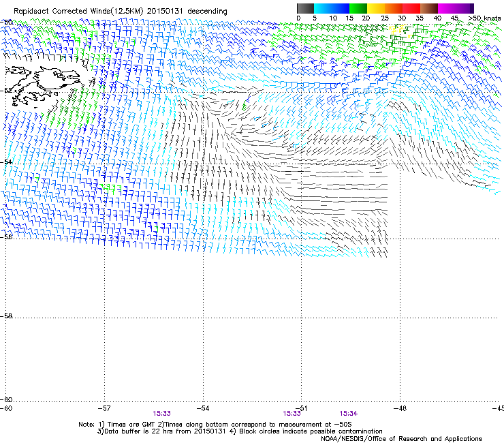Click the yellow wind barbs near top right
504x443 pixels.
398,30
